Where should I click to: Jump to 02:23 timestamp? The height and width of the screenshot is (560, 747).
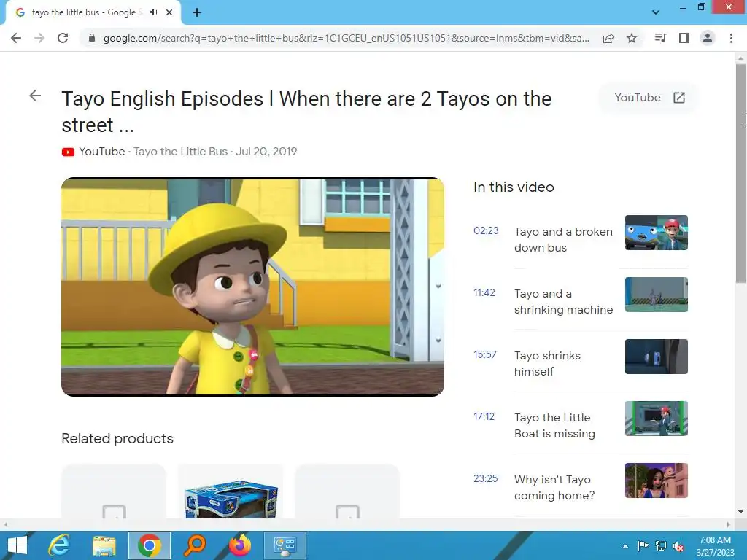(x=486, y=230)
